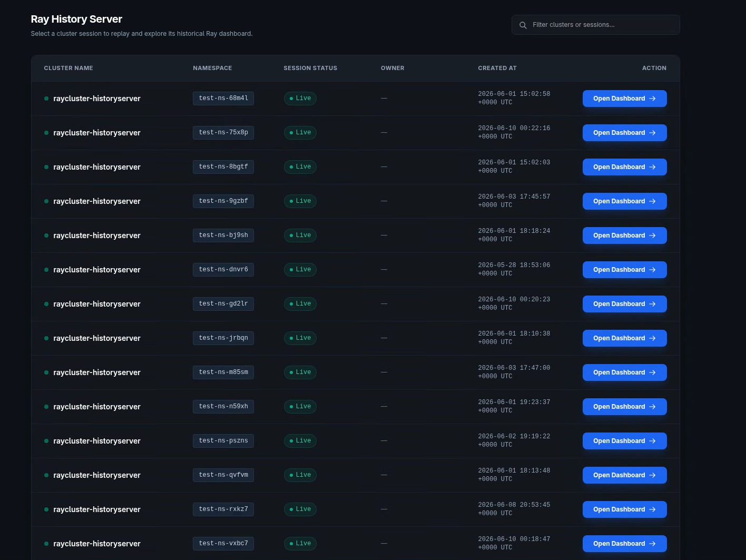Click created time 2026-06-01 15:02:03
Viewport: 746px width, 560px height.
click(x=514, y=166)
